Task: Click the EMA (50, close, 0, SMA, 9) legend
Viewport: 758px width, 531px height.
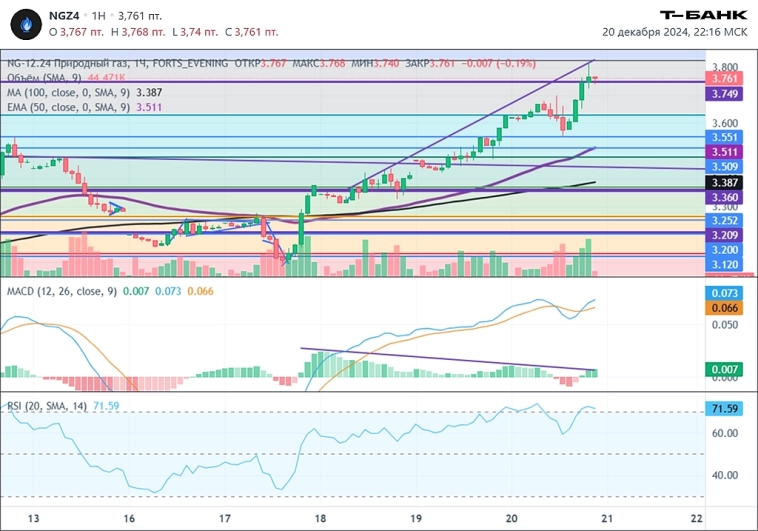Action: click(x=69, y=105)
